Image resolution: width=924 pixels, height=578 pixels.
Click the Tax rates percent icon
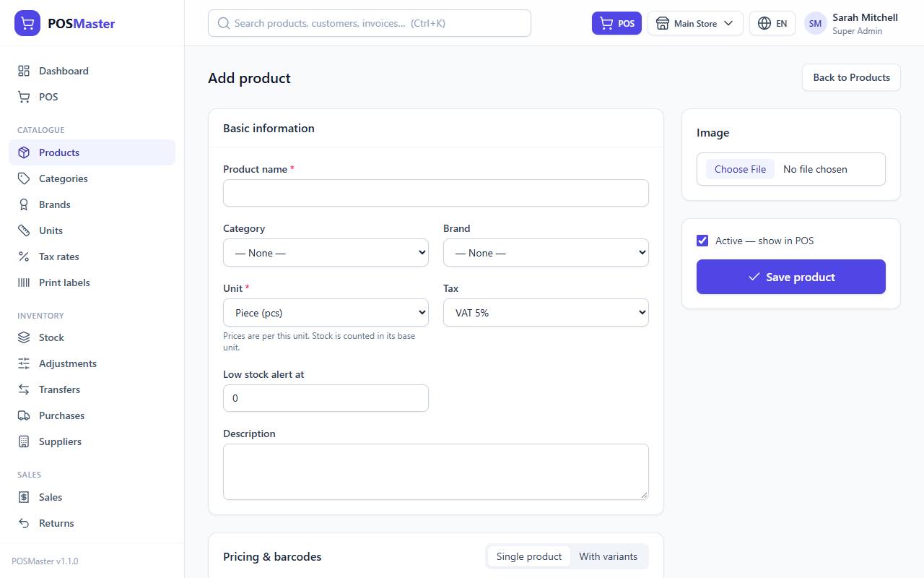(x=24, y=256)
